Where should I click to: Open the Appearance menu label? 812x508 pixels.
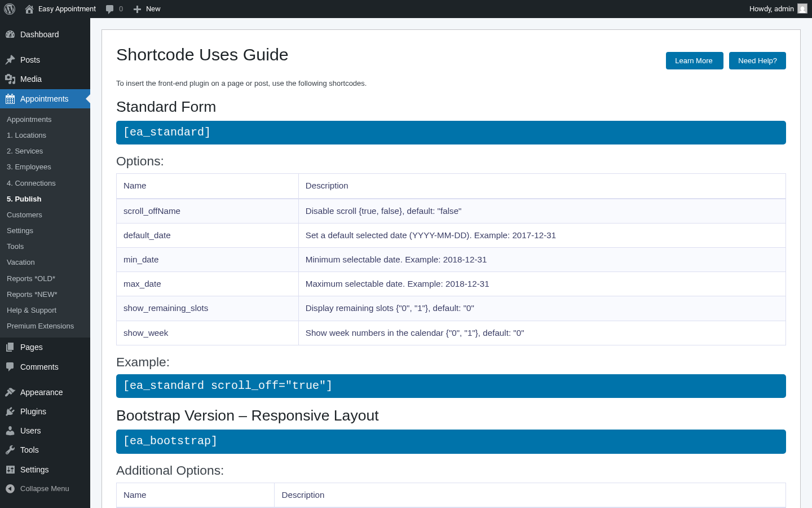point(42,392)
